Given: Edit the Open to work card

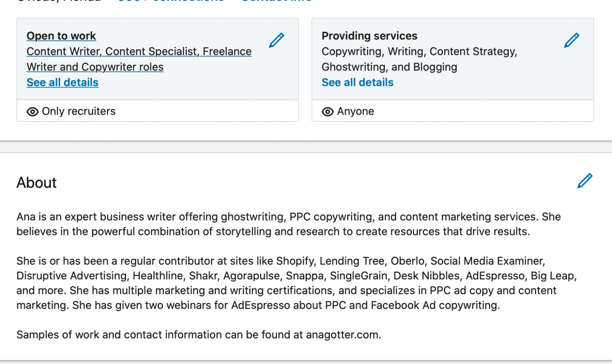Looking at the screenshot, I should click(277, 40).
